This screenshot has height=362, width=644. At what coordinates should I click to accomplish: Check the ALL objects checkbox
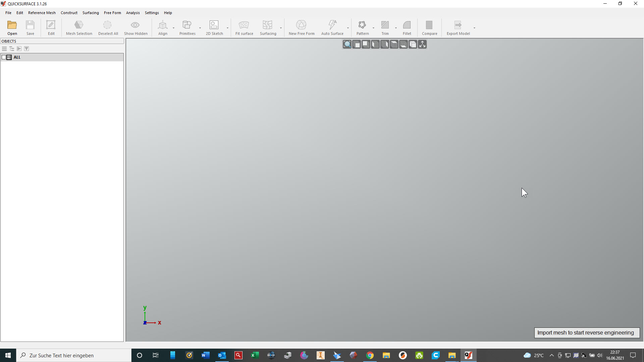pos(4,57)
